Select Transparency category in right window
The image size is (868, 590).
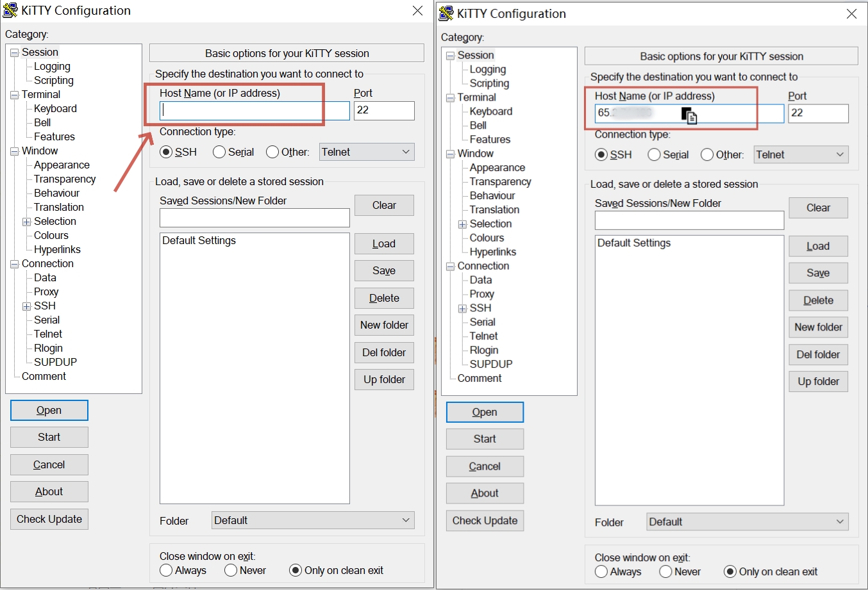coord(500,181)
